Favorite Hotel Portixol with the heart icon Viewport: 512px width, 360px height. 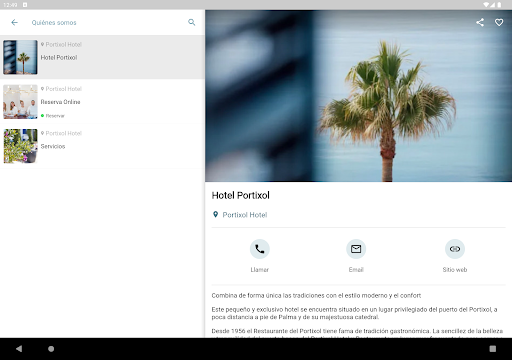(x=499, y=22)
